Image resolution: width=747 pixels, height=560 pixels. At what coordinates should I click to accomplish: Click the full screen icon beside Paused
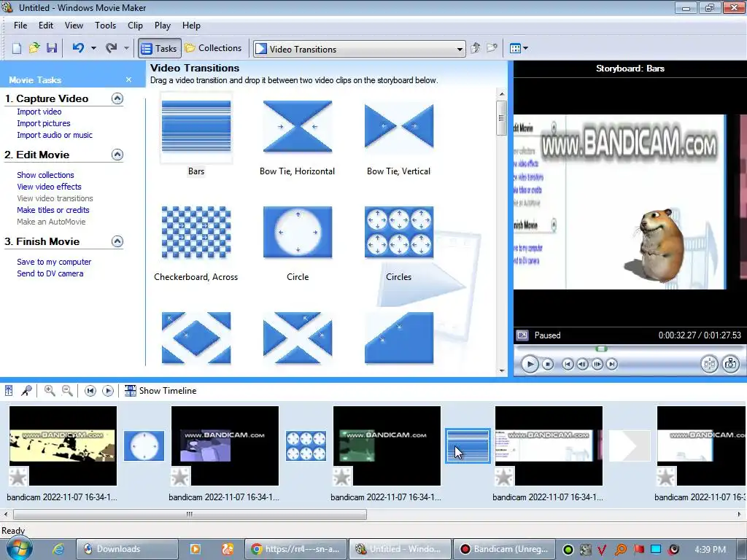522,335
